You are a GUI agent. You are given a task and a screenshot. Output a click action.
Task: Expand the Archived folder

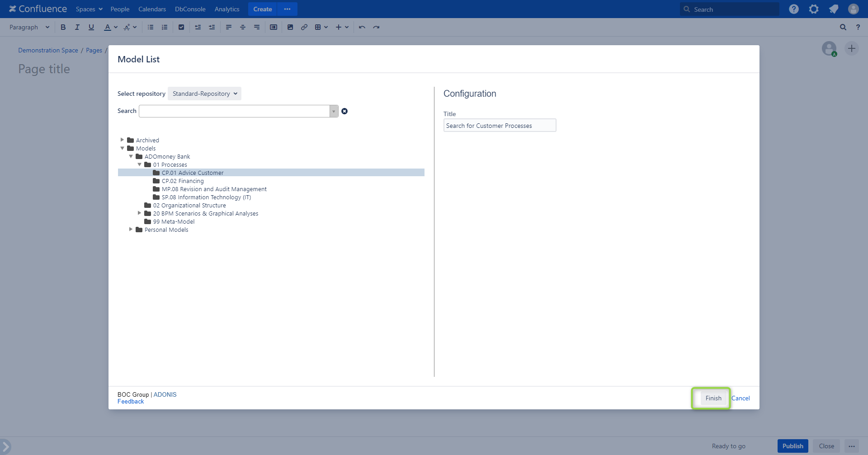point(122,140)
